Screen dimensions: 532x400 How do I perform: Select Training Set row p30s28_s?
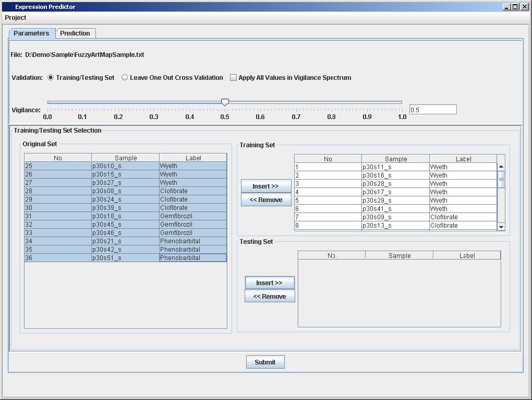(x=395, y=184)
